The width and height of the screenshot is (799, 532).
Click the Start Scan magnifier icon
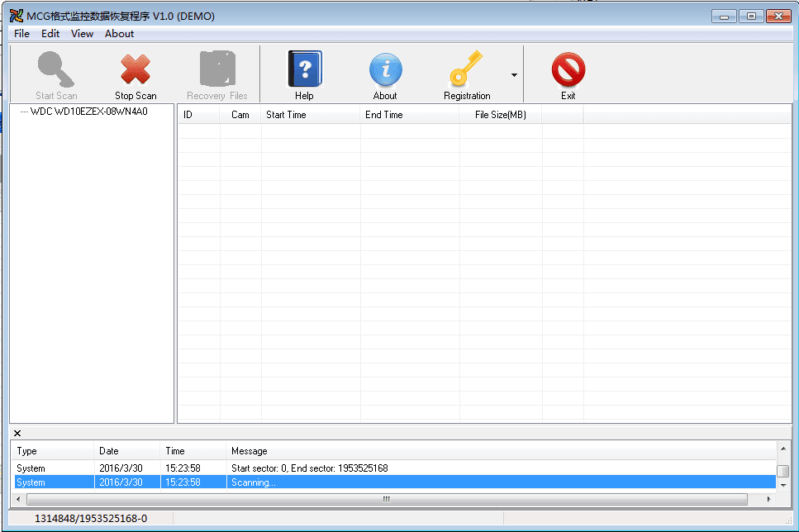pos(56,69)
